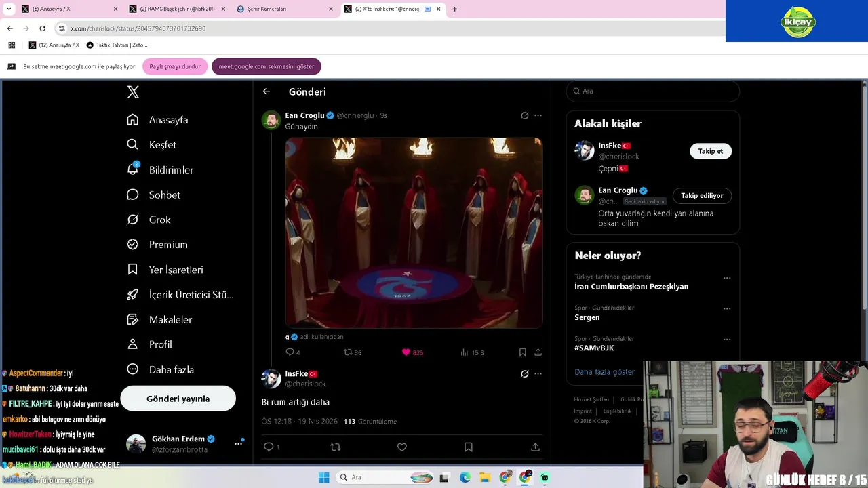
Task: Click Takip ediliyor for Ean Croglu
Action: tap(702, 195)
